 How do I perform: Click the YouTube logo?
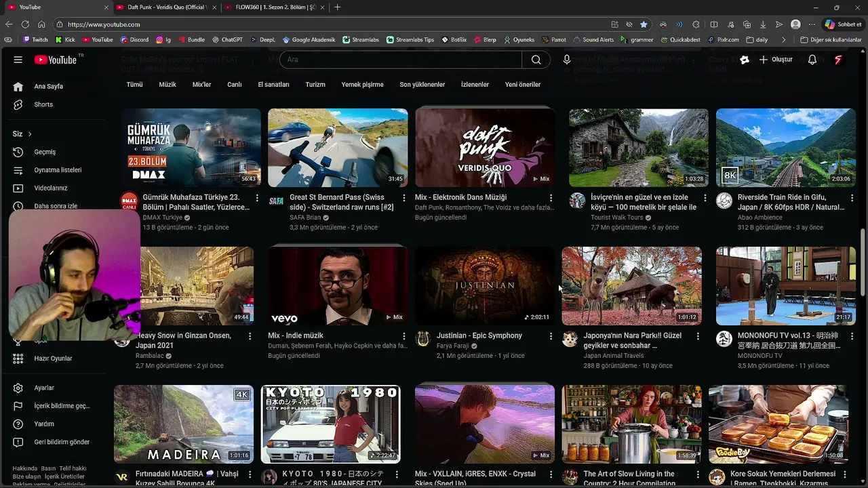(x=56, y=60)
